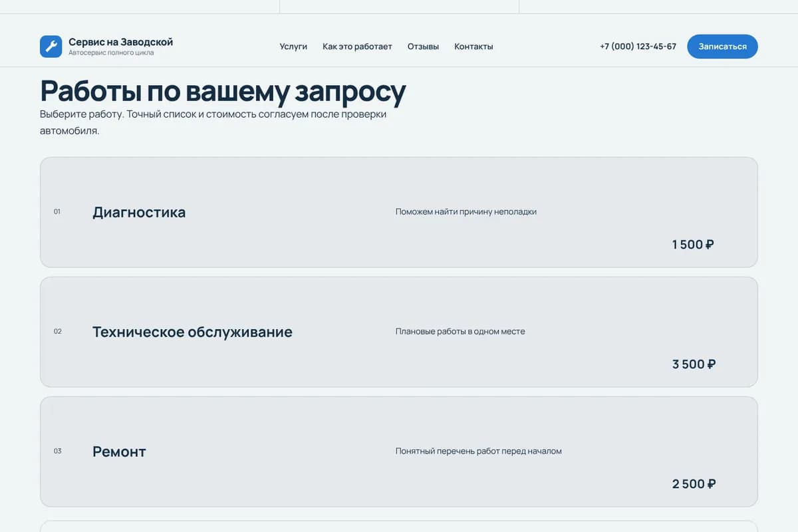Click the Автосервис полного цикла tagline
Viewport: 798px width, 532px height.
point(111,53)
